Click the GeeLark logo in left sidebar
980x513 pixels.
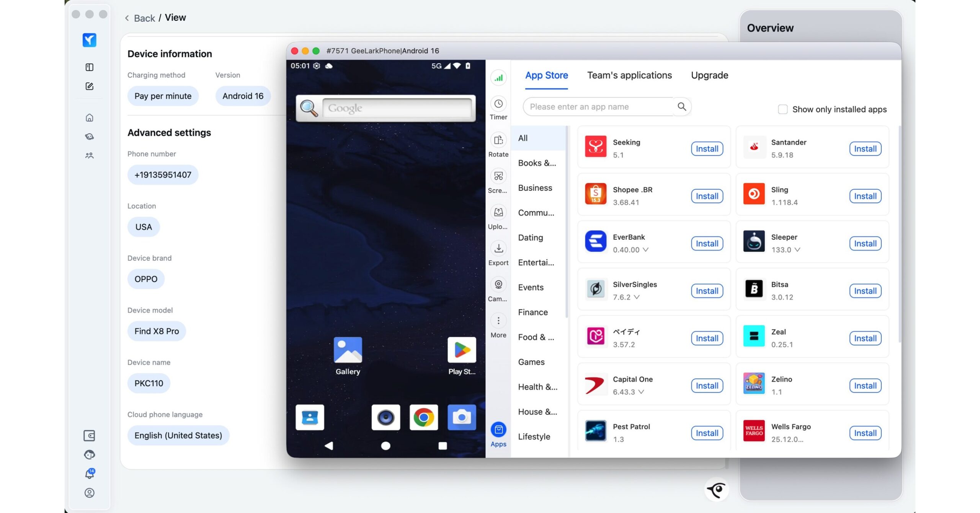point(89,40)
